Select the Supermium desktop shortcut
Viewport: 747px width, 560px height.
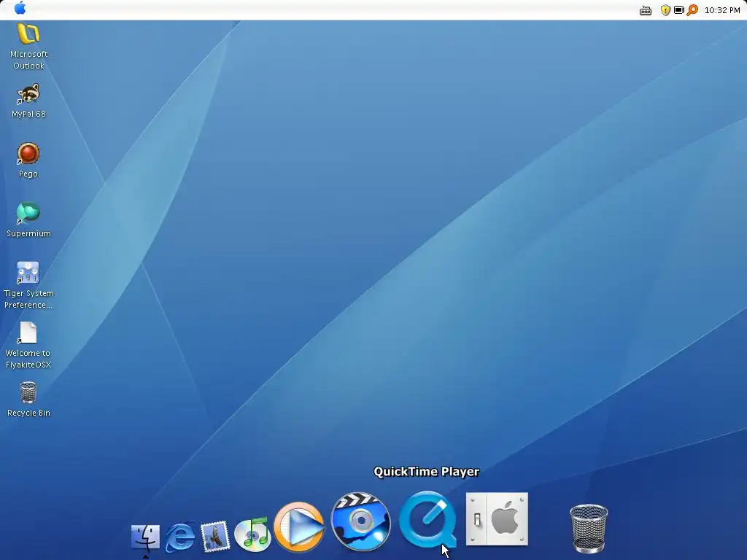click(28, 220)
